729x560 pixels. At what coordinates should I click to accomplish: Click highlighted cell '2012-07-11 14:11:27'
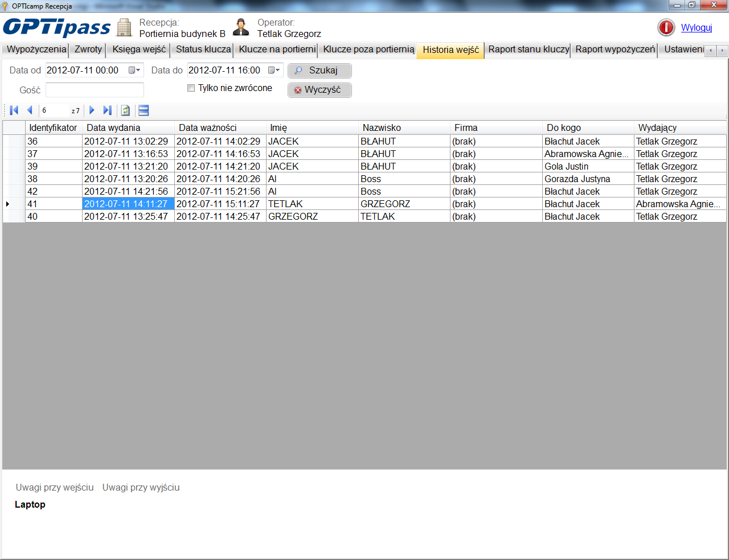(x=128, y=204)
